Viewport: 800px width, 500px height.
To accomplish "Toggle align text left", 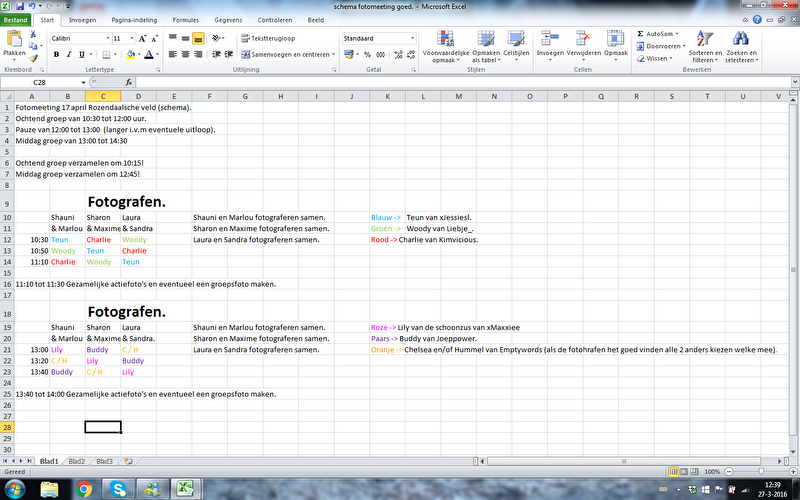I will (173, 54).
